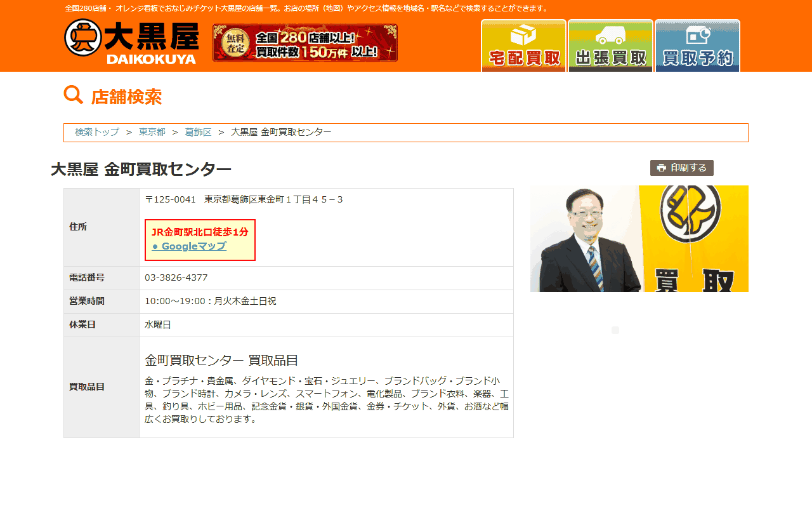Click the 店舗検索 heading text

(x=126, y=97)
